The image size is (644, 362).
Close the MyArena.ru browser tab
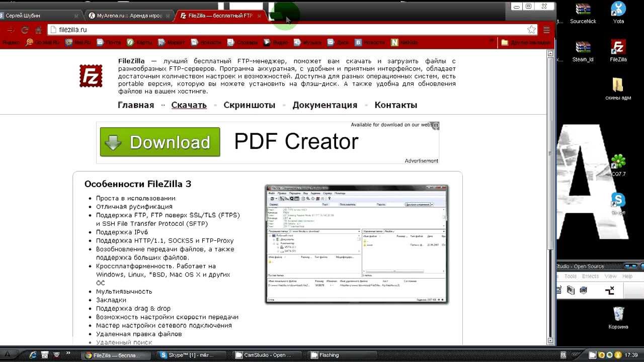pyautogui.click(x=169, y=16)
